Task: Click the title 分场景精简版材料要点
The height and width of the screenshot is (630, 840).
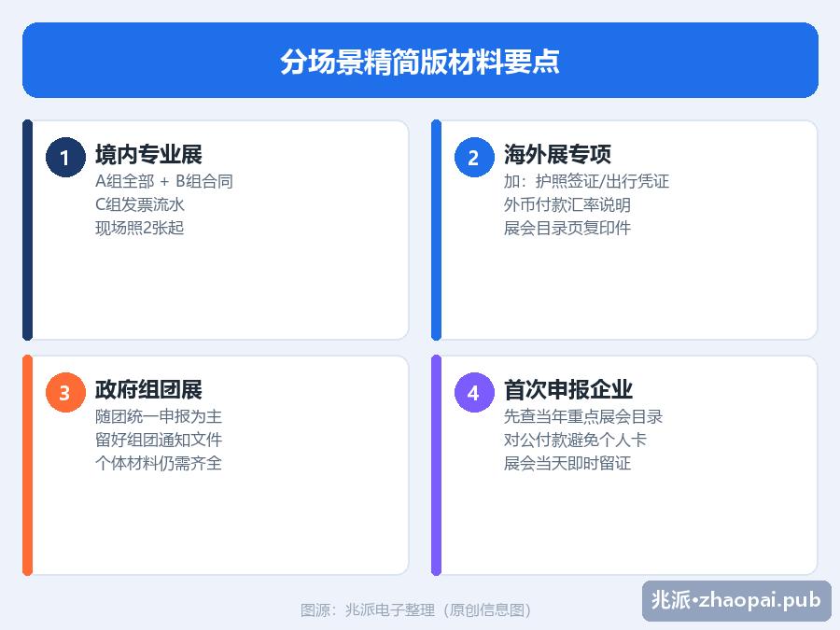Action: [x=420, y=61]
